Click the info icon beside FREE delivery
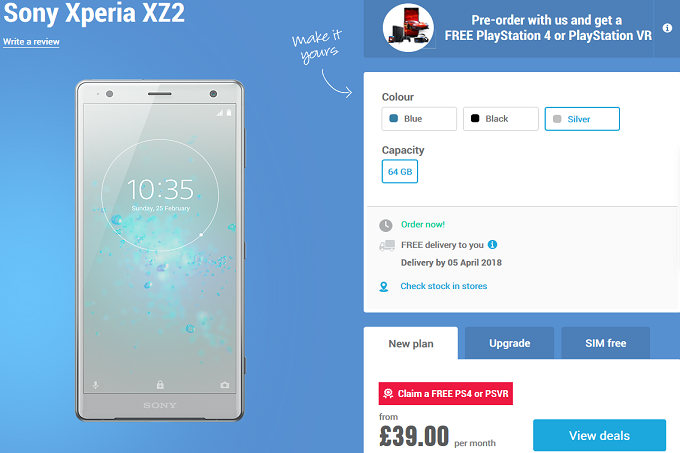The width and height of the screenshot is (680, 453). click(x=492, y=244)
